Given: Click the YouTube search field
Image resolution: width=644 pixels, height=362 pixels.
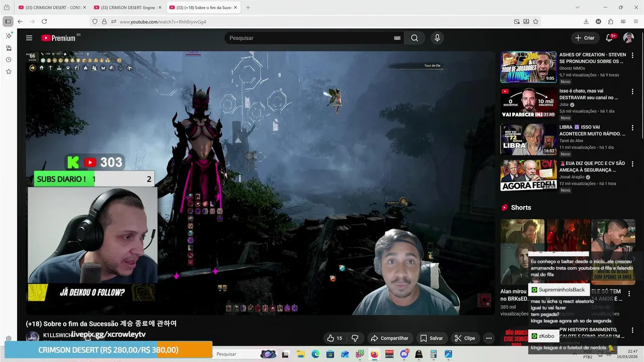Looking at the screenshot, I should coord(309,38).
